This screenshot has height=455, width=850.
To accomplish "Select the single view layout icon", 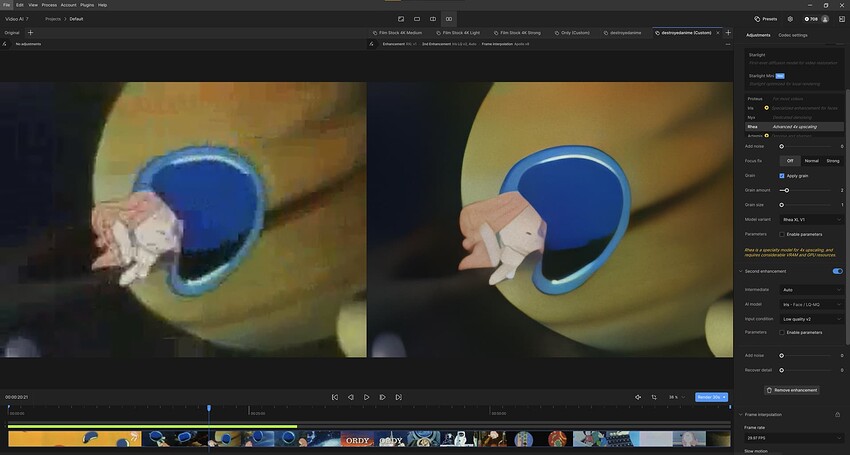I will tap(417, 19).
